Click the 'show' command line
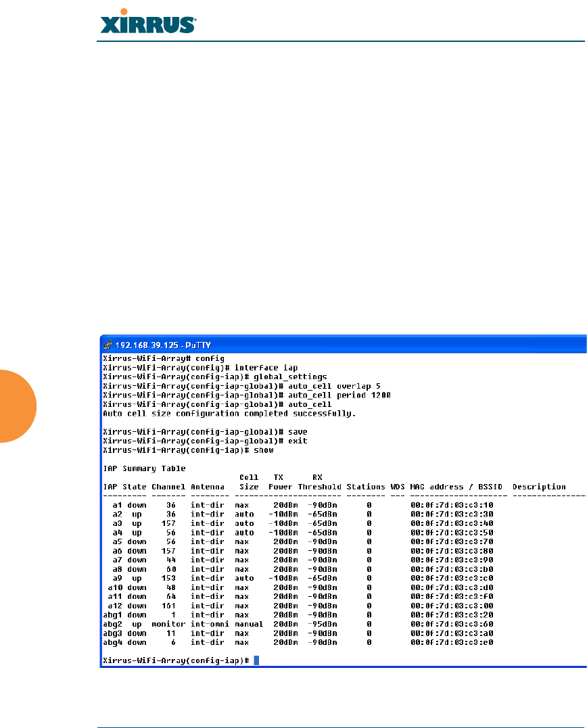This screenshot has width=587, height=728. [x=188, y=450]
